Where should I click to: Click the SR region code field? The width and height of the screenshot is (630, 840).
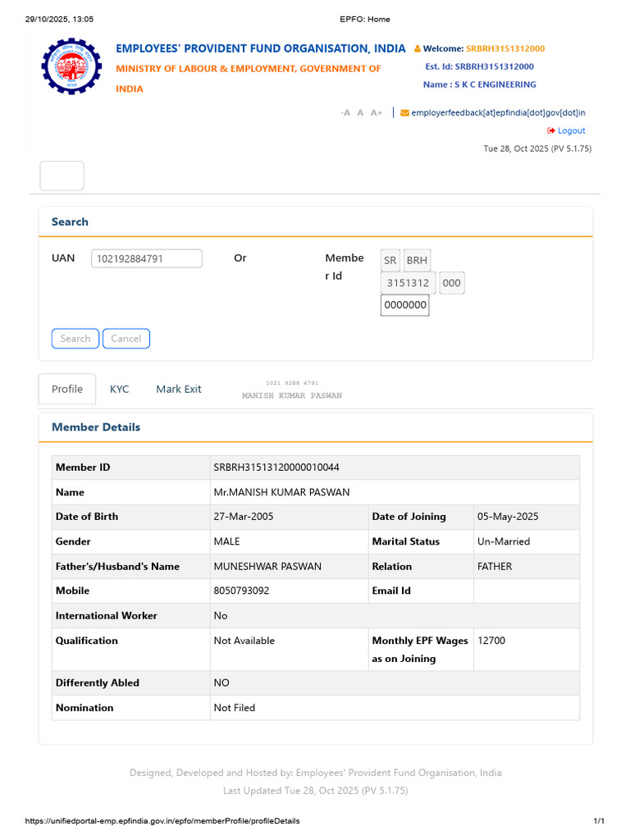coord(390,260)
